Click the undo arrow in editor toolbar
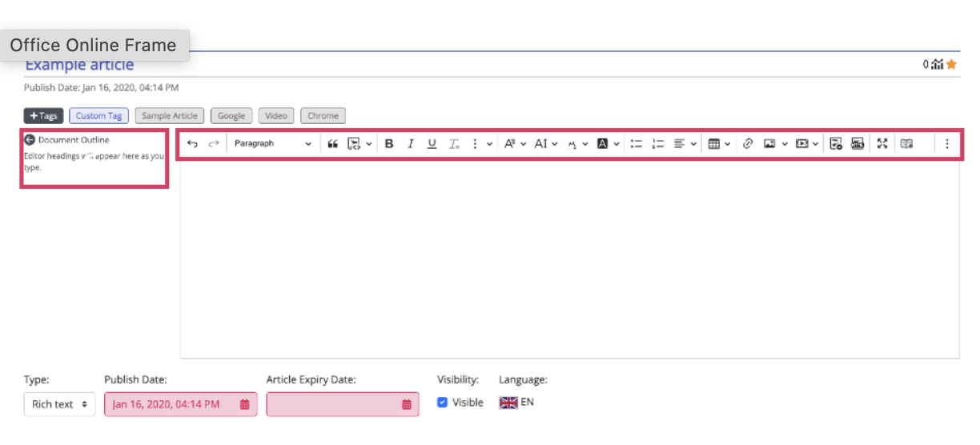This screenshot has height=445, width=980. pyautogui.click(x=192, y=144)
